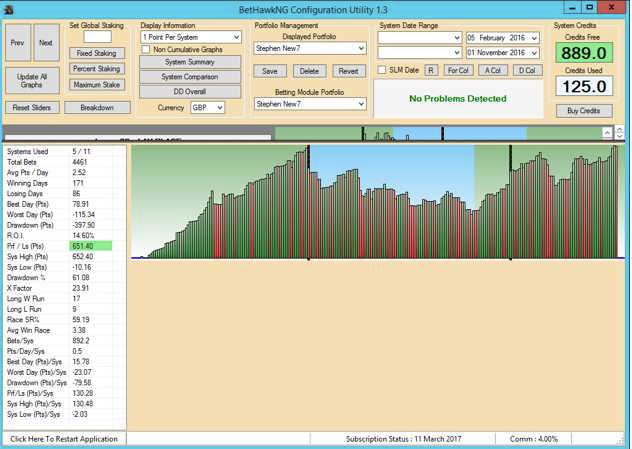Click Update All Graphs button
Image resolution: width=632 pixels, height=449 pixels.
pos(32,81)
